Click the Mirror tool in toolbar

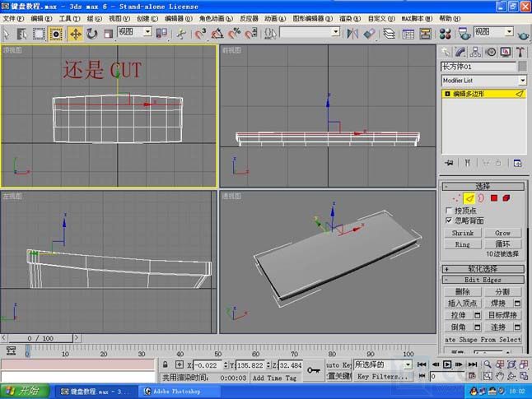(x=352, y=34)
